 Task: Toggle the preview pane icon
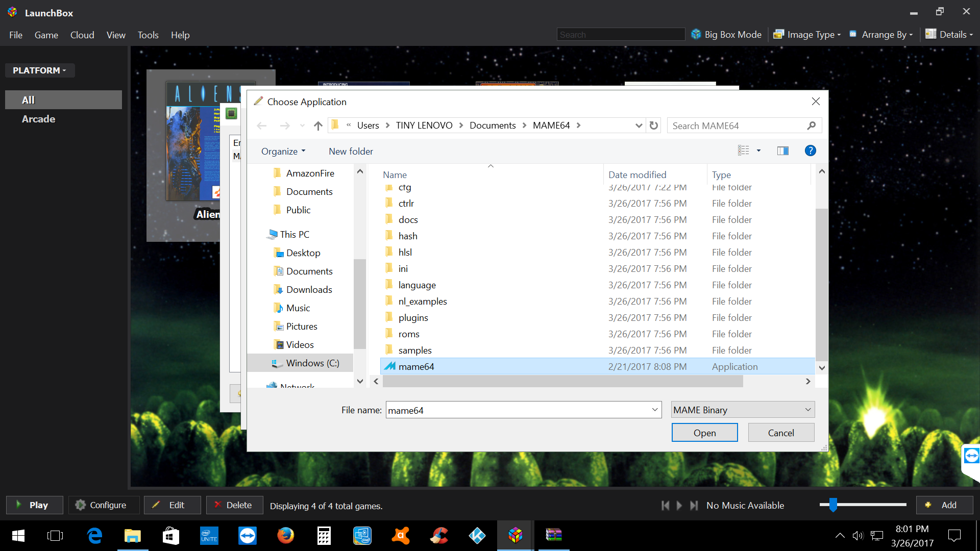[783, 151]
